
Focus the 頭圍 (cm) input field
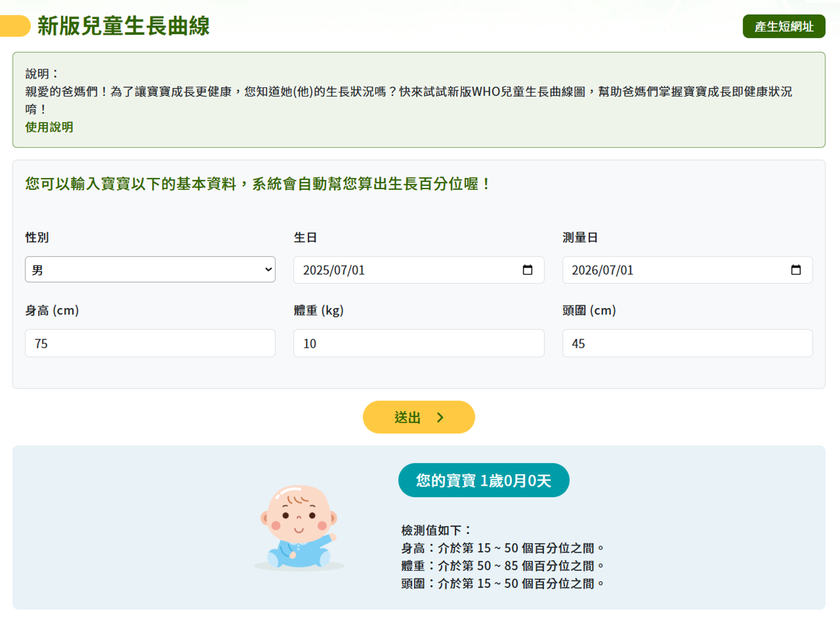pyautogui.click(x=687, y=343)
